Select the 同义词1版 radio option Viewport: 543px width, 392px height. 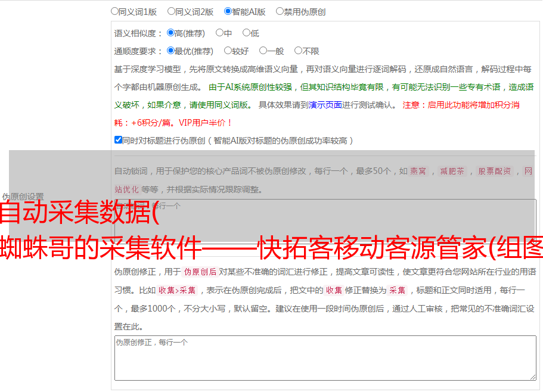point(114,11)
